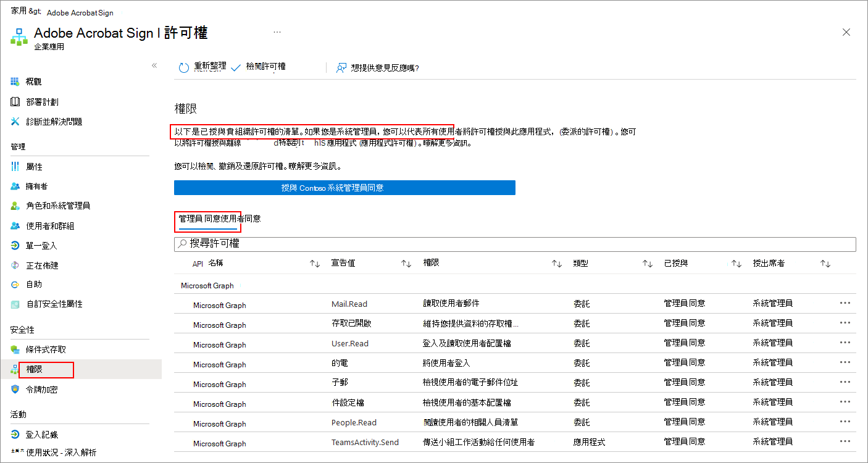Click 授與 Contoso 系統管理員同意 button
The width and height of the screenshot is (868, 463).
[x=344, y=188]
